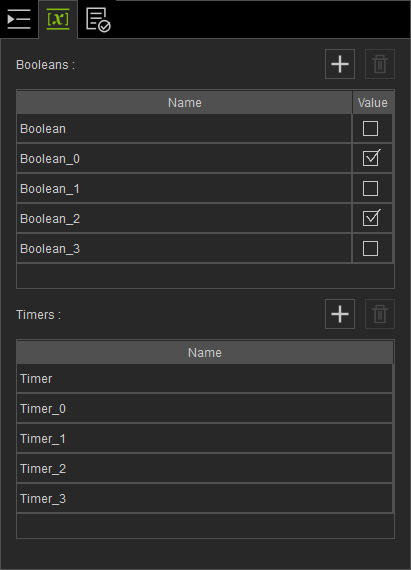
Task: Enable the Boolean checkbox
Action: click(370, 129)
